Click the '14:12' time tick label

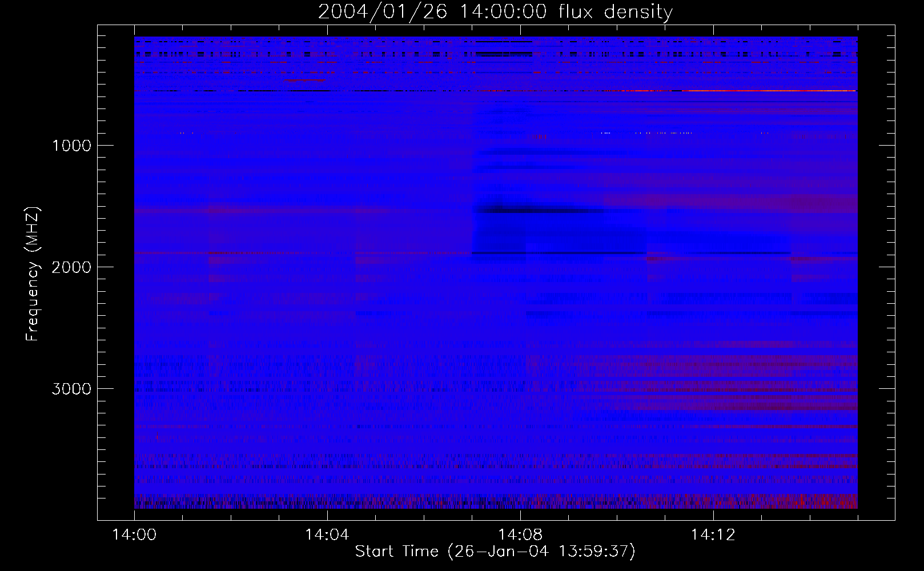tap(713, 535)
